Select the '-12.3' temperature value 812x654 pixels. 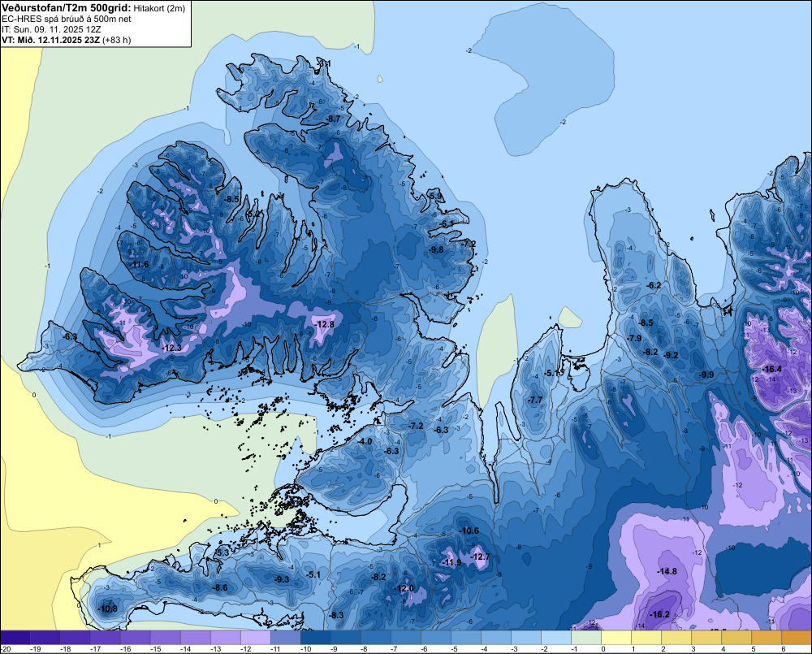[171, 348]
